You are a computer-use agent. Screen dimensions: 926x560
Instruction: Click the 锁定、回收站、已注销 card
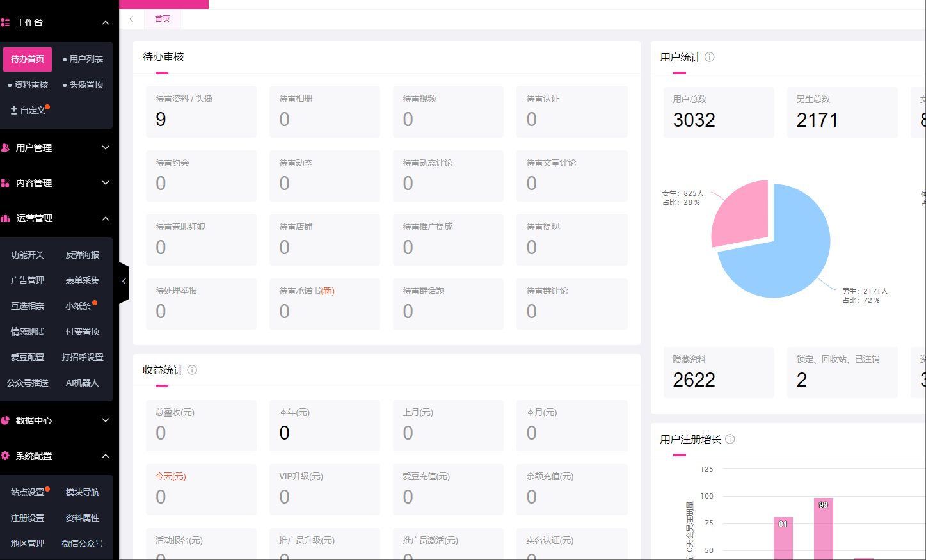(842, 372)
